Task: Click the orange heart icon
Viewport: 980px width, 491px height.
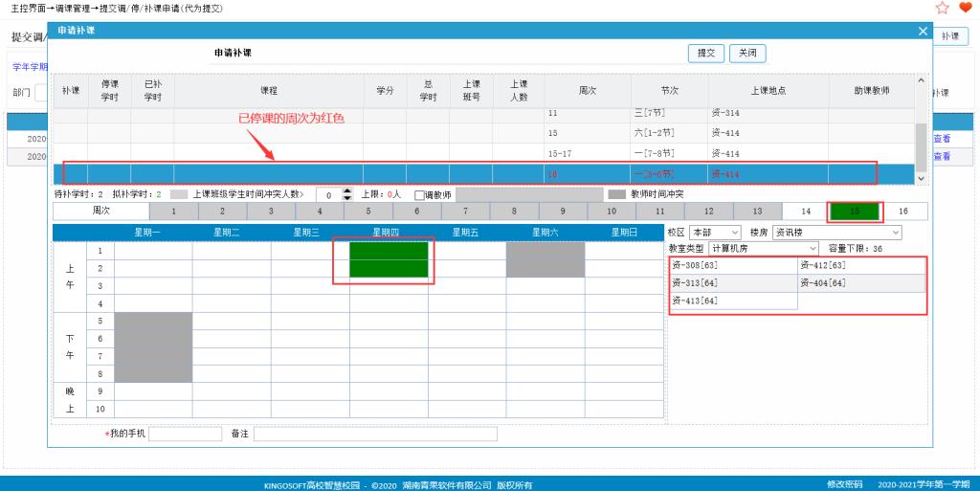Action: 965,8
